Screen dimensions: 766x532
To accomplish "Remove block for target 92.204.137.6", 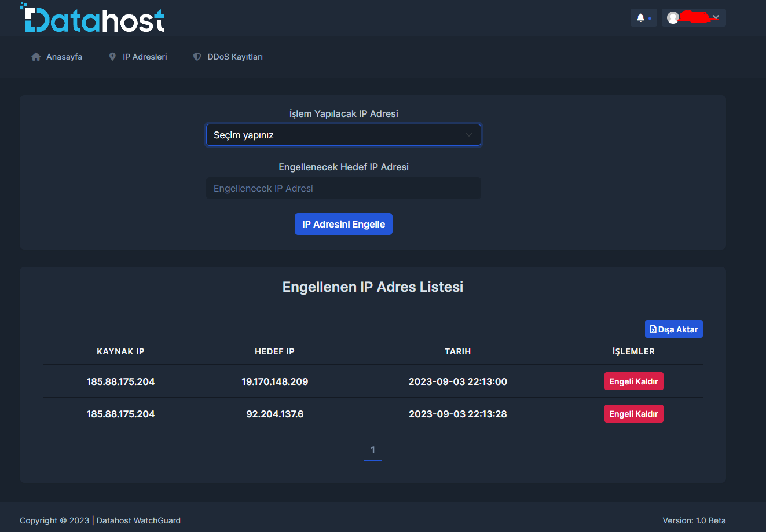I will (x=633, y=414).
